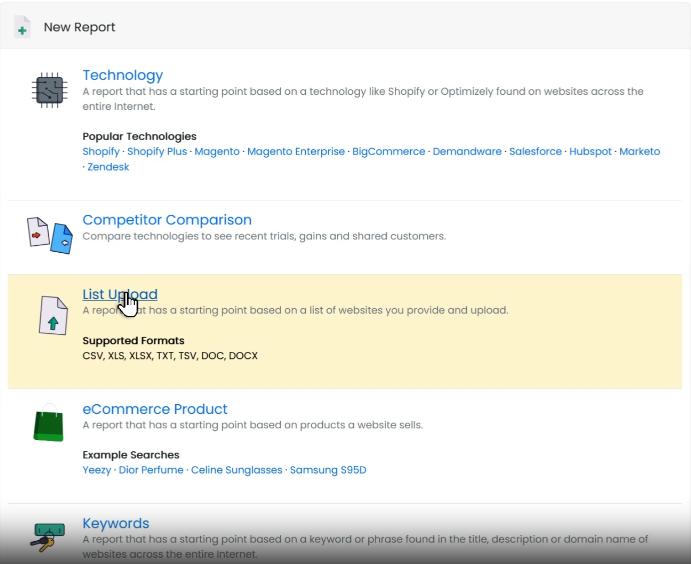Click the Competitor Comparison documents icon
This screenshot has width=691, height=564.
(50, 235)
